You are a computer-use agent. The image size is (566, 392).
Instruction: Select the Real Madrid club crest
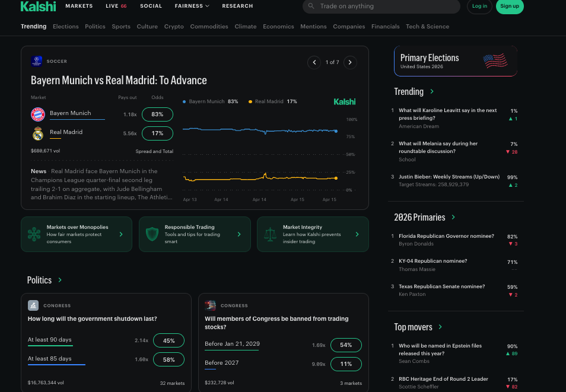click(38, 133)
